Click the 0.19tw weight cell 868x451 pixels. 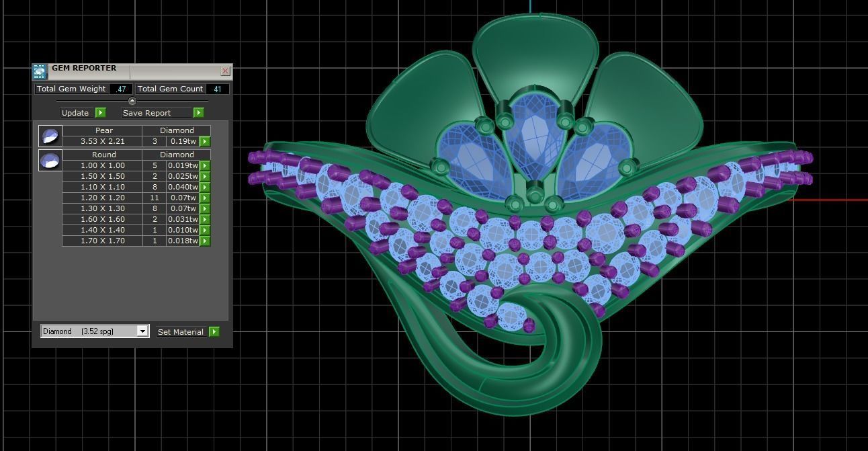pos(183,141)
